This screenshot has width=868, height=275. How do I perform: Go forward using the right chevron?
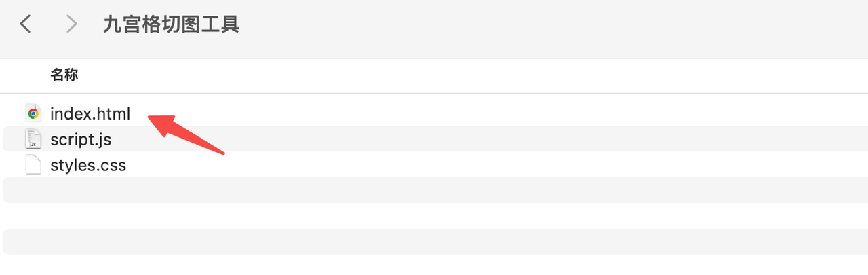(71, 24)
